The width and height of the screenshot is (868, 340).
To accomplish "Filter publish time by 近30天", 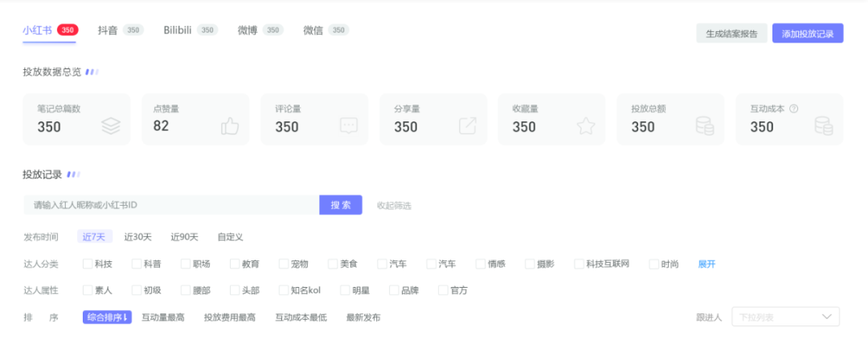I will pos(138,237).
